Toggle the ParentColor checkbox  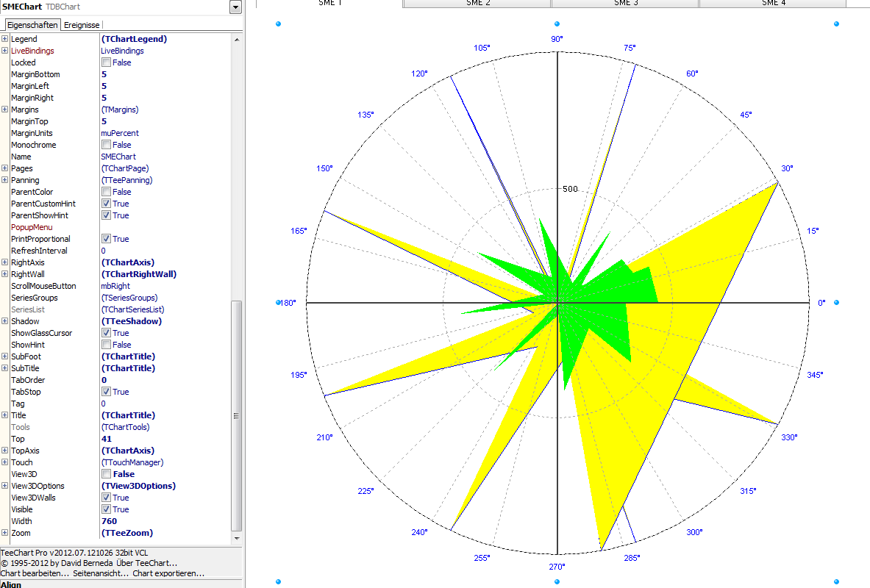106,191
